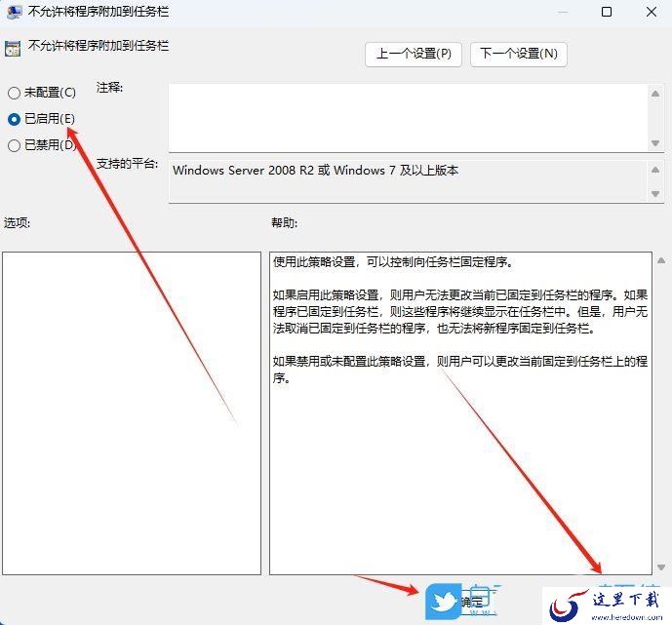Select the 已启用(E) radio option
Screen dimensions: 672x625
(41, 119)
